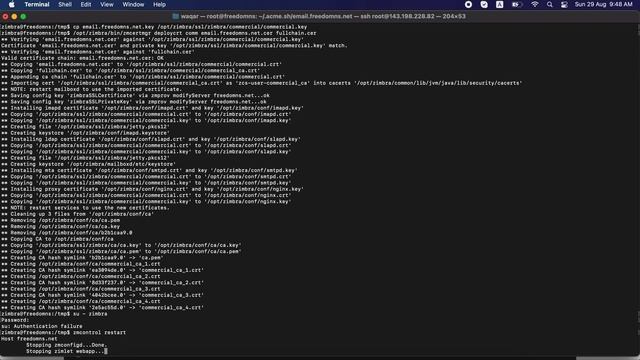Viewport: 640px width, 360px height.
Task: Close the Terminal window
Action: tap(5, 16)
